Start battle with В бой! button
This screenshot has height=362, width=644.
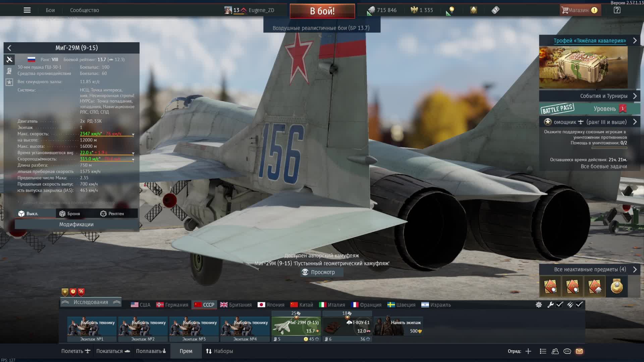tap(322, 11)
